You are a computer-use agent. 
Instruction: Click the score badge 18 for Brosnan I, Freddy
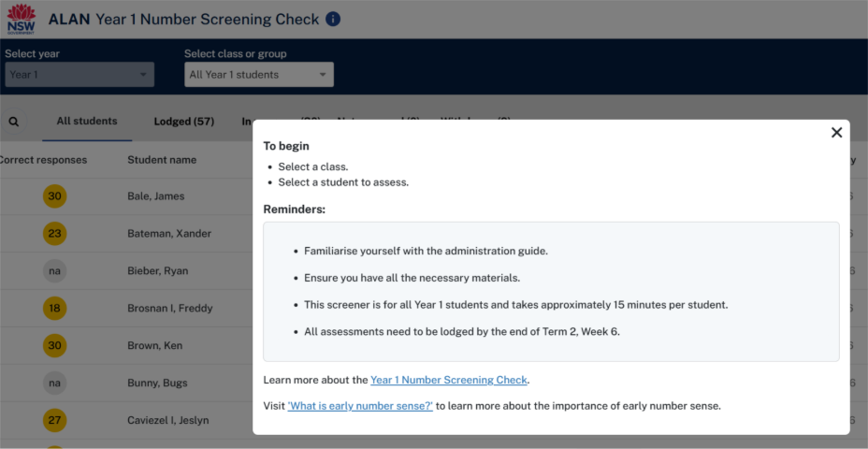coord(55,308)
